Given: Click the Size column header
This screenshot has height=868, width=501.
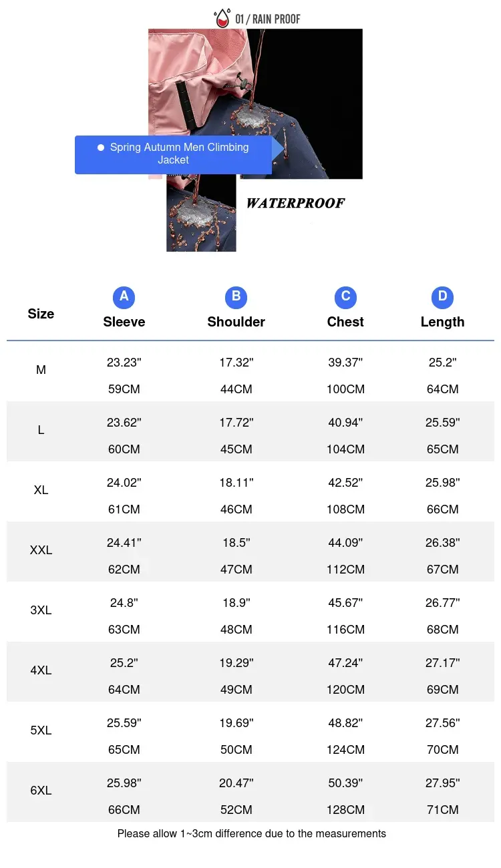Looking at the screenshot, I should click(x=41, y=314).
